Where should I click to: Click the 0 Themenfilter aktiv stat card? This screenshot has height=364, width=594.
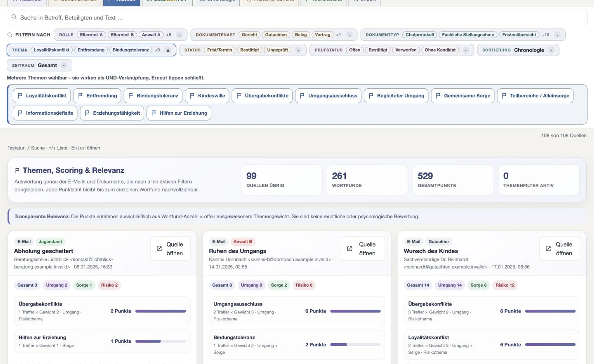pos(539,180)
